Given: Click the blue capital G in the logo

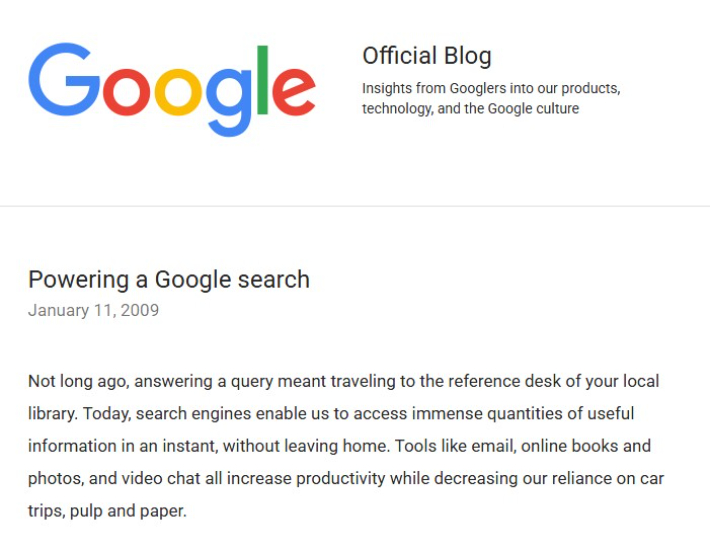Looking at the screenshot, I should coord(64,79).
